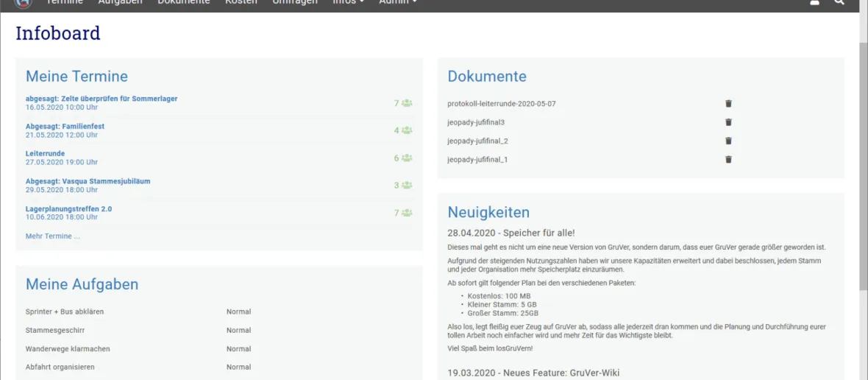Click the Großer Stamm: 25GB entry
Image resolution: width=868 pixels, height=380 pixels.
point(502,313)
